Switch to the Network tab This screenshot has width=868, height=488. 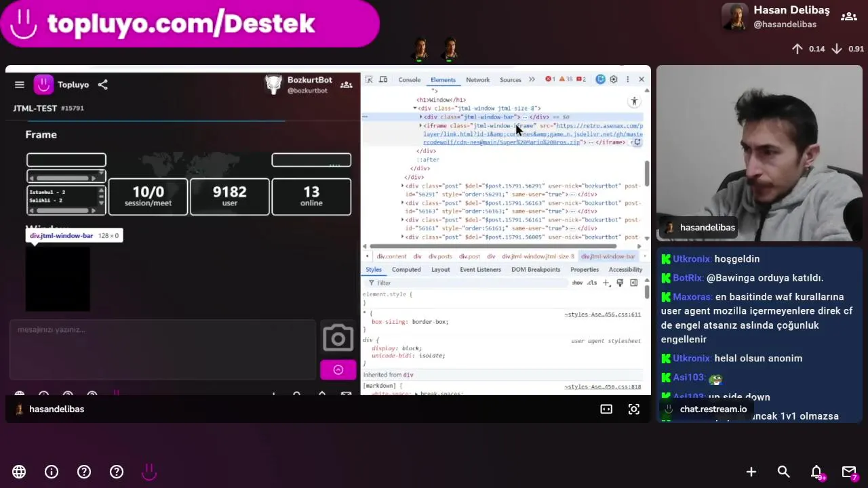point(477,80)
